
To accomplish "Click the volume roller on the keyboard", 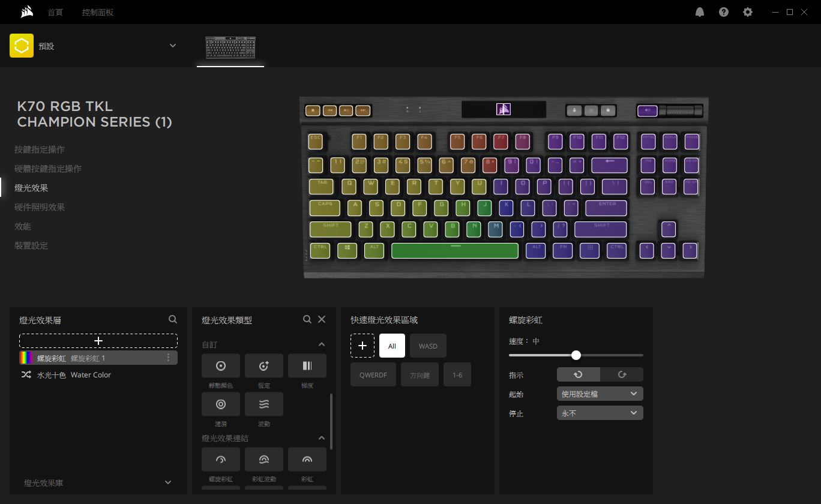I will pyautogui.click(x=681, y=110).
